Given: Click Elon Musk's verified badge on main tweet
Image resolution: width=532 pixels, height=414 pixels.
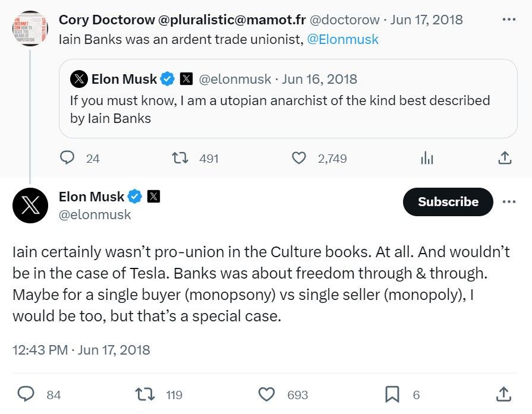Looking at the screenshot, I should 135,197.
